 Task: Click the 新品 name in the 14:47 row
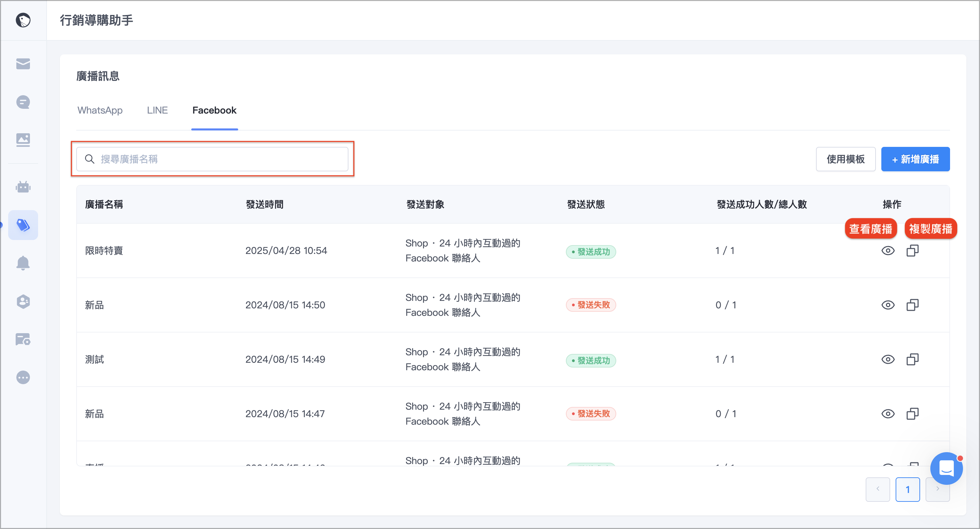click(94, 414)
